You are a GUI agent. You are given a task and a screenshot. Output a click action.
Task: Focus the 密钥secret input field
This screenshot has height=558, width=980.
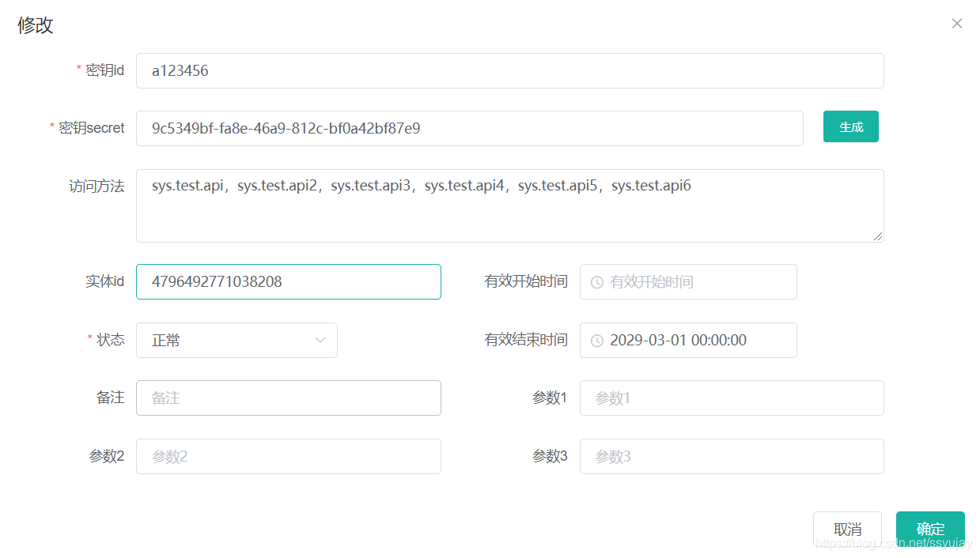coord(470,128)
